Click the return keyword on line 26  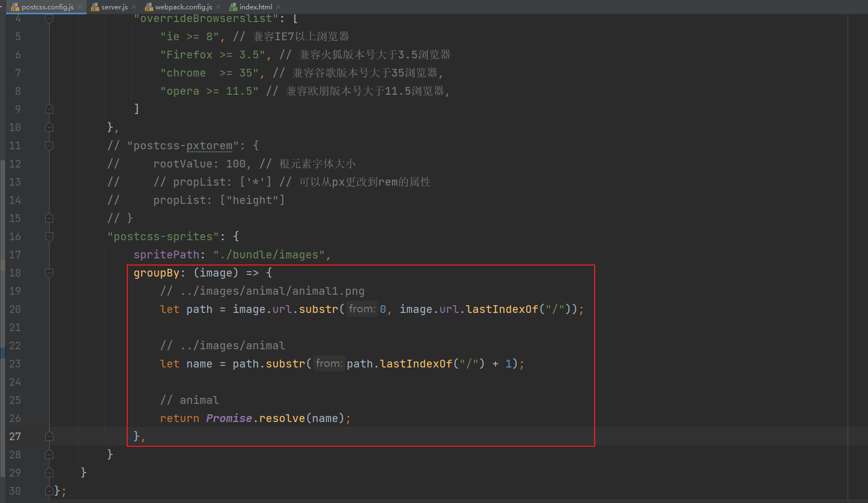tap(180, 418)
